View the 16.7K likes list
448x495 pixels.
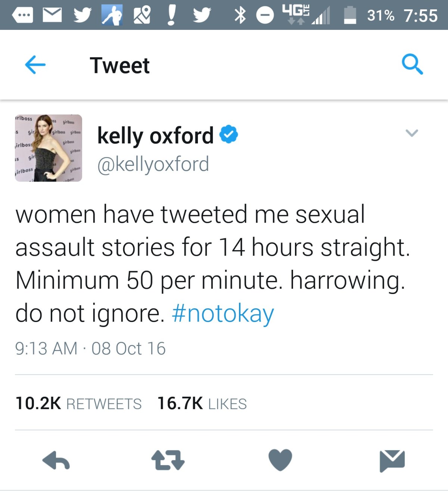coord(202,403)
